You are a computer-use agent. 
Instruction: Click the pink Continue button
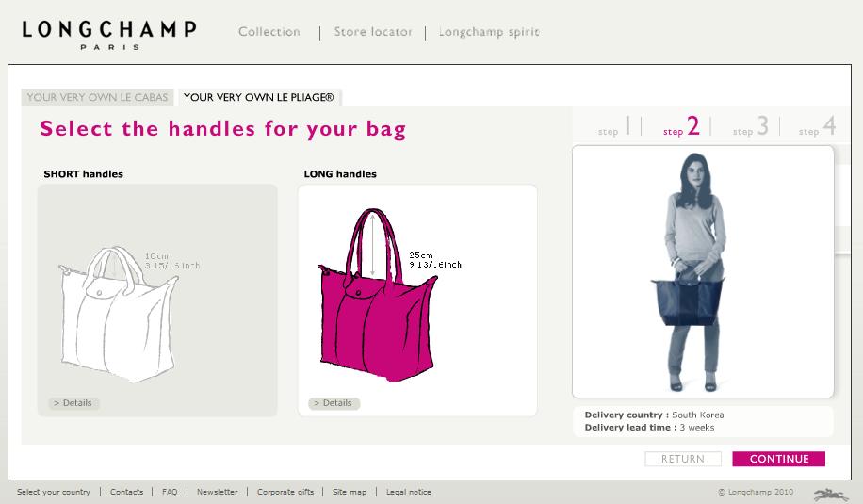[778, 459]
